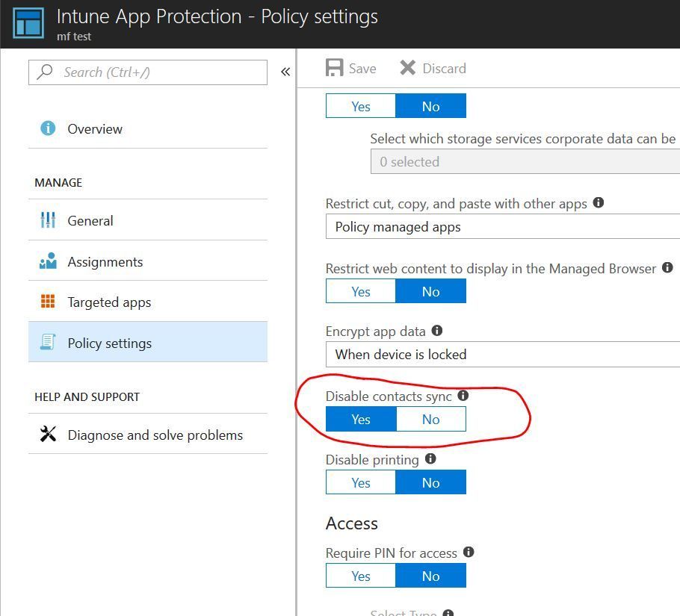Show info for Disable printing
The height and width of the screenshot is (616, 680).
(430, 458)
